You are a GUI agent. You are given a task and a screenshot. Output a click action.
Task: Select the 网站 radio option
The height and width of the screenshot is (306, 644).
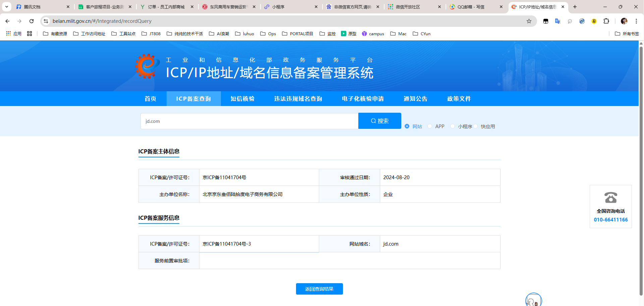point(407,126)
